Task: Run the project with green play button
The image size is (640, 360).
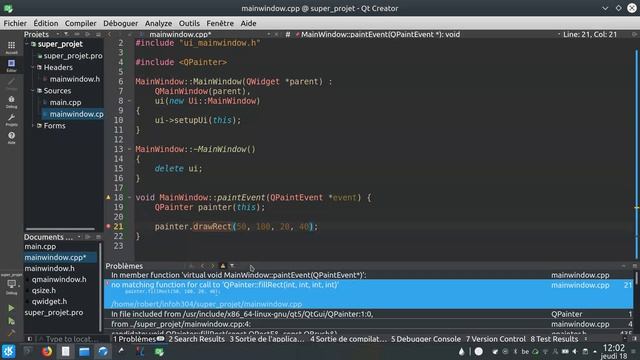Action: (x=11, y=308)
